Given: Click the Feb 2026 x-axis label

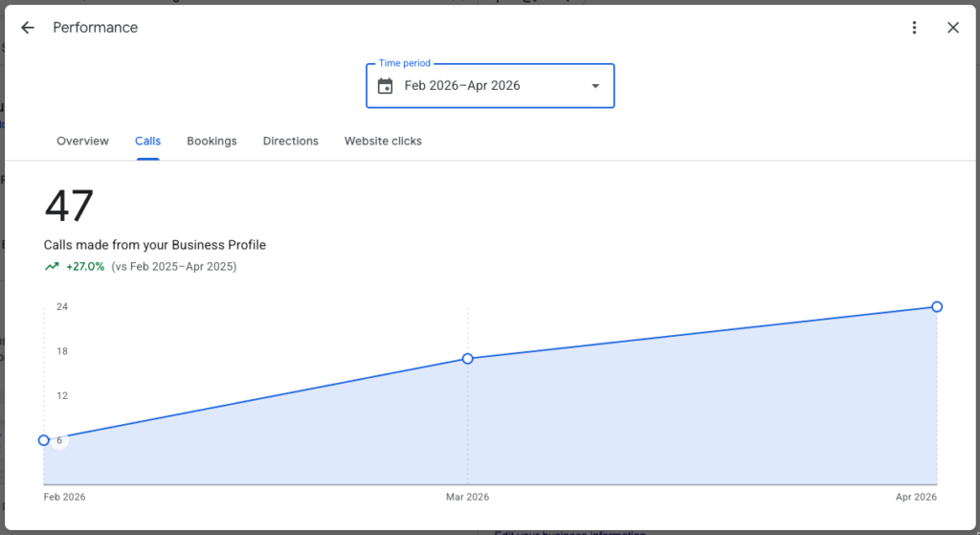Looking at the screenshot, I should (64, 497).
